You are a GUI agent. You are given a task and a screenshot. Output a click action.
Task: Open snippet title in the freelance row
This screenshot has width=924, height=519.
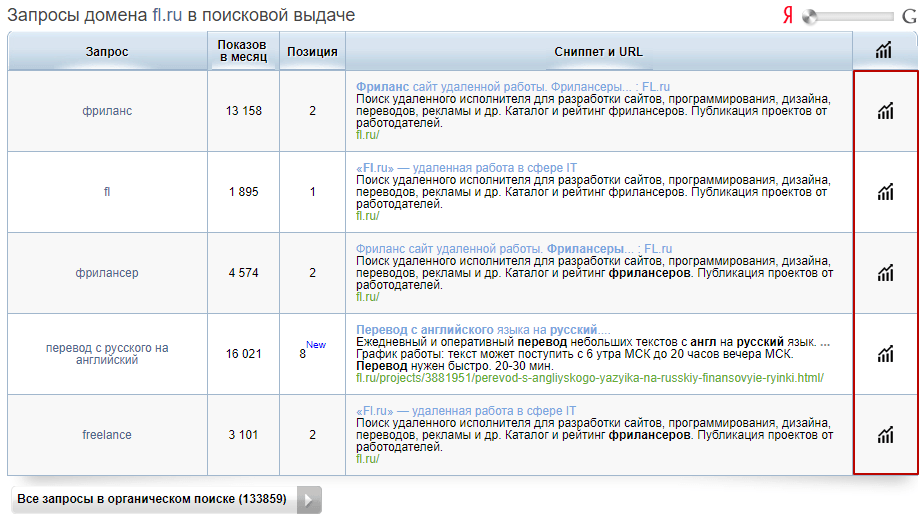466,411
